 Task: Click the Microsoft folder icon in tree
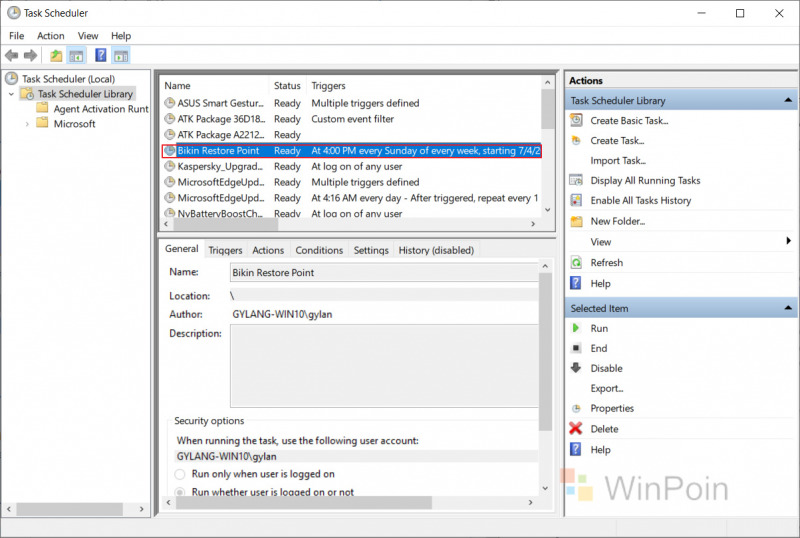click(x=42, y=123)
